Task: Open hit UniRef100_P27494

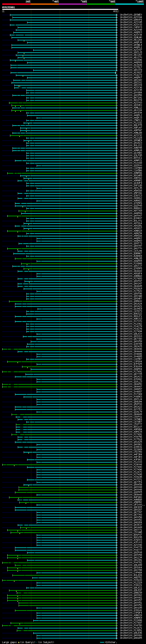Action: click(131, 331)
